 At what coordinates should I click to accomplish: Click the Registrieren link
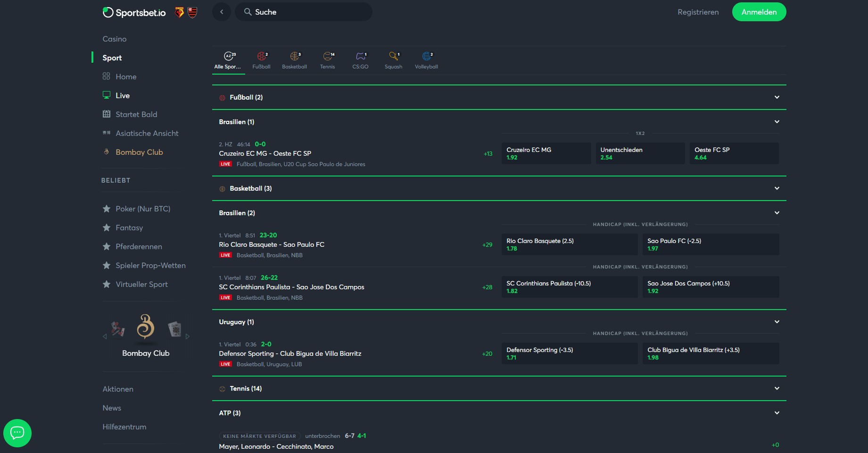698,12
